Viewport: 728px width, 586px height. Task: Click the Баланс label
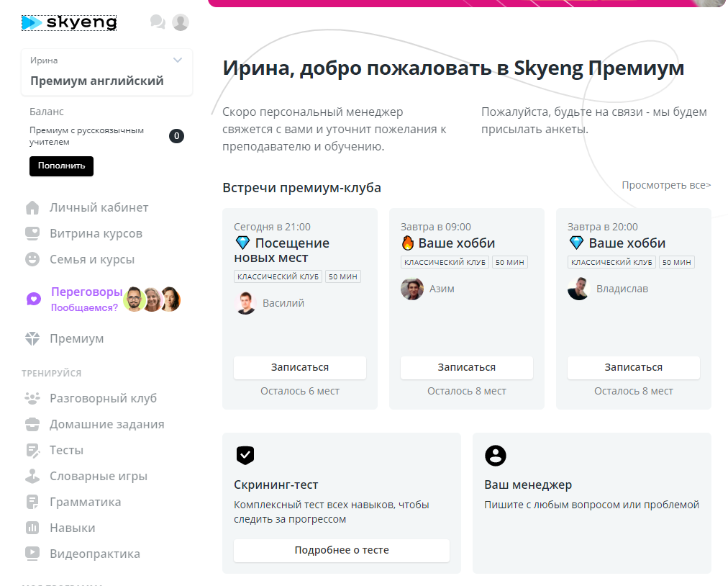point(47,112)
